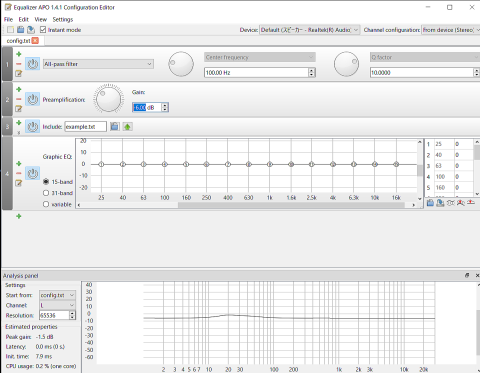Add new filter at end of list

[19, 216]
